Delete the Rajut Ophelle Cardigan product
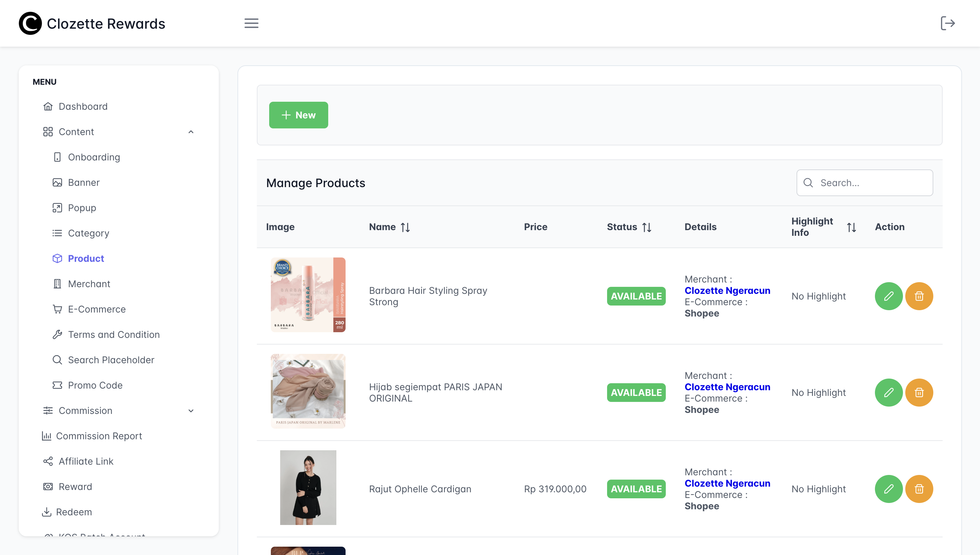 [x=919, y=489]
